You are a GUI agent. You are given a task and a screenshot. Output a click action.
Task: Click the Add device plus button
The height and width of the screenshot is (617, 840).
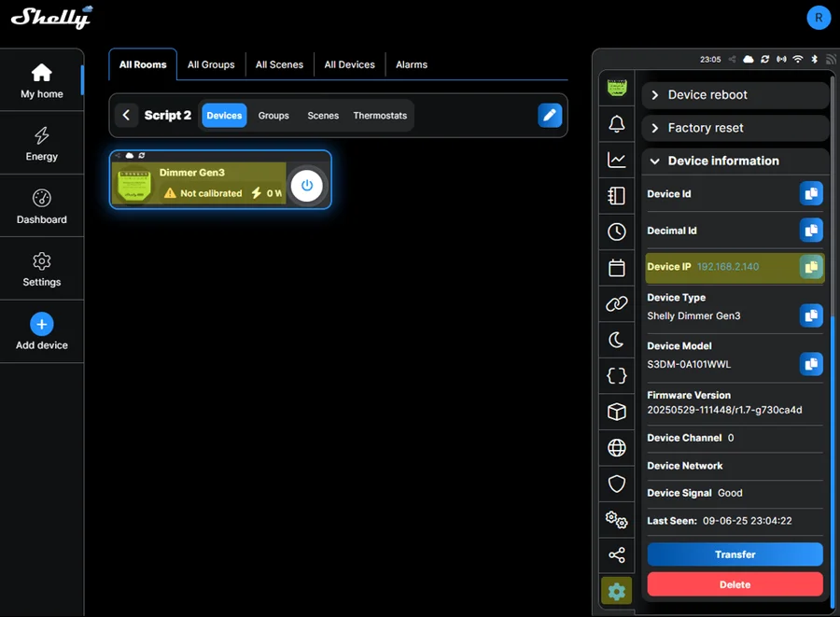(x=42, y=324)
